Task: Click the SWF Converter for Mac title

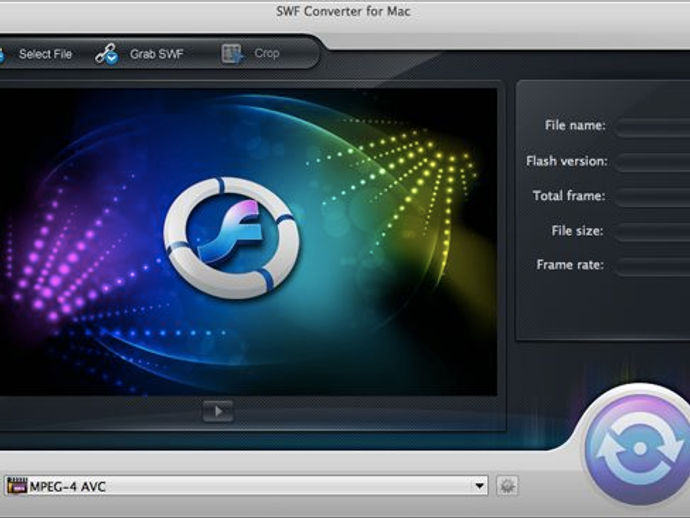Action: (x=343, y=11)
